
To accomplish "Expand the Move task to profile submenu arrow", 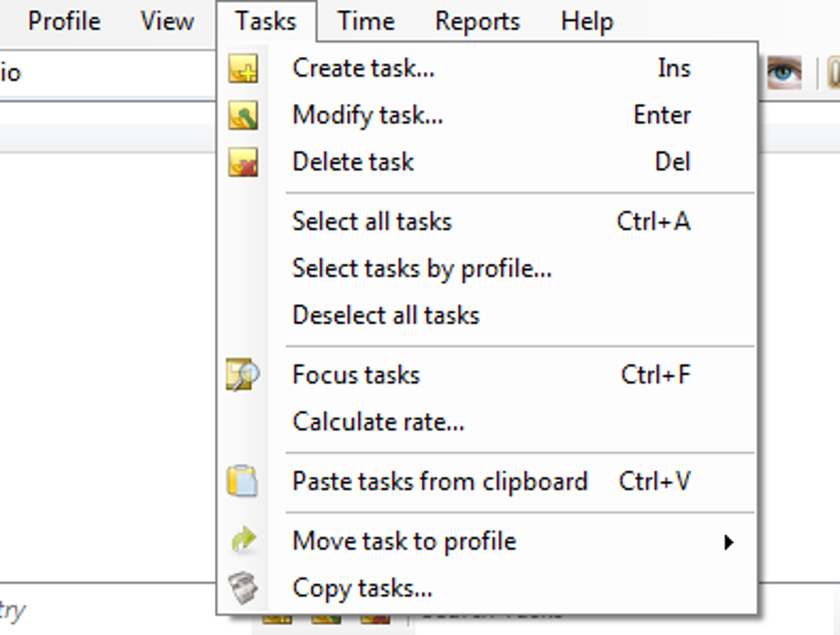I will click(x=728, y=542).
